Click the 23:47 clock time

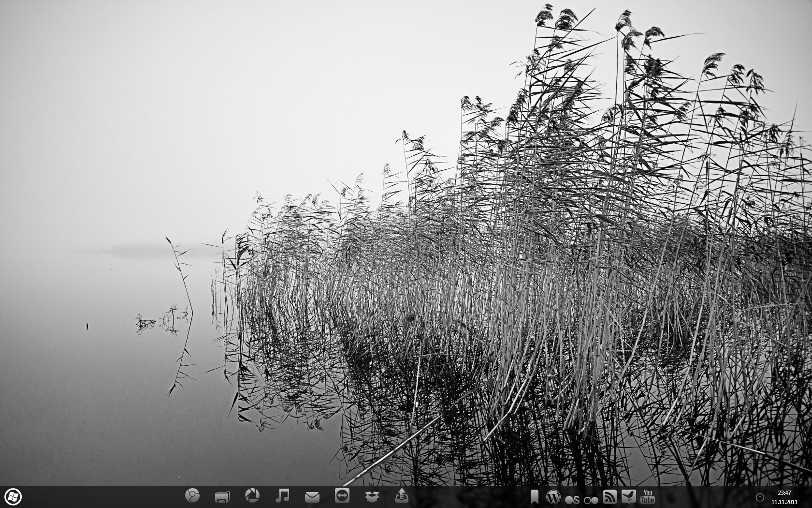tap(784, 493)
